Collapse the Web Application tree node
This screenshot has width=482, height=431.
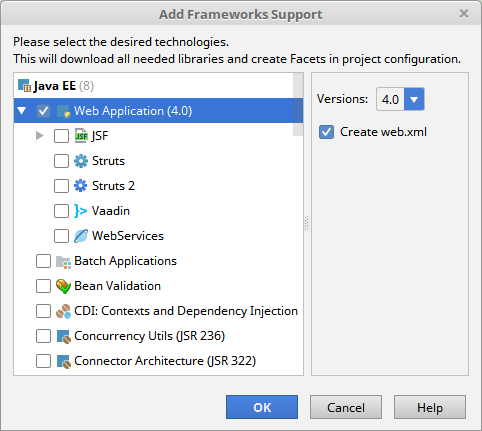coord(22,111)
